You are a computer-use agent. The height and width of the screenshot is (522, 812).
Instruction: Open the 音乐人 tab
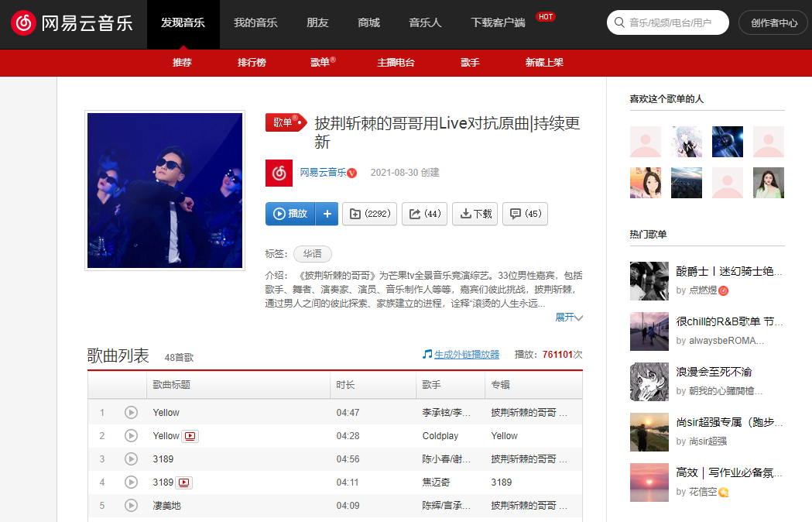425,23
